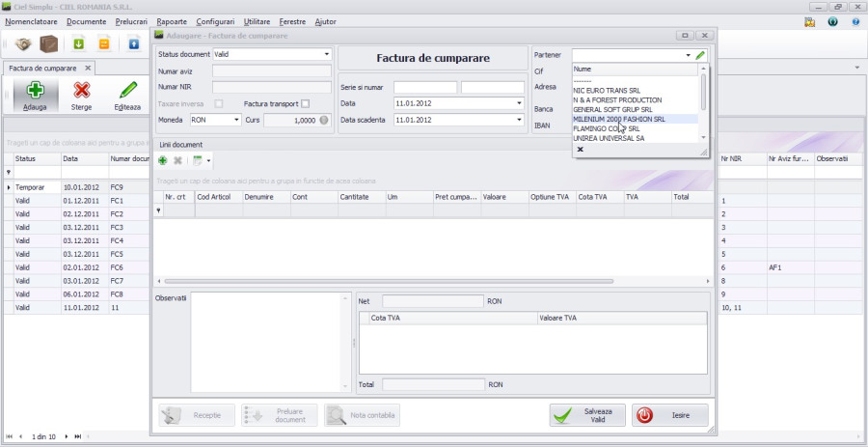868x447 pixels.
Task: Click the Editeaza pencil icon
Action: click(127, 92)
